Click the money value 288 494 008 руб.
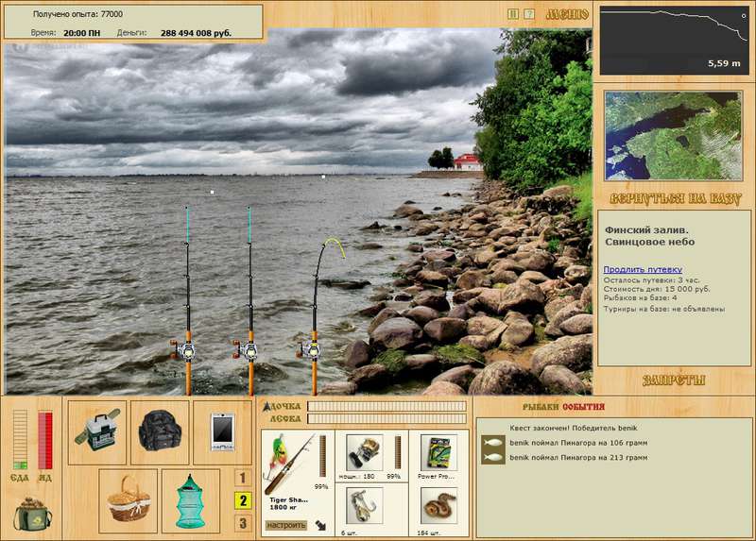The width and height of the screenshot is (756, 541). coord(196,33)
